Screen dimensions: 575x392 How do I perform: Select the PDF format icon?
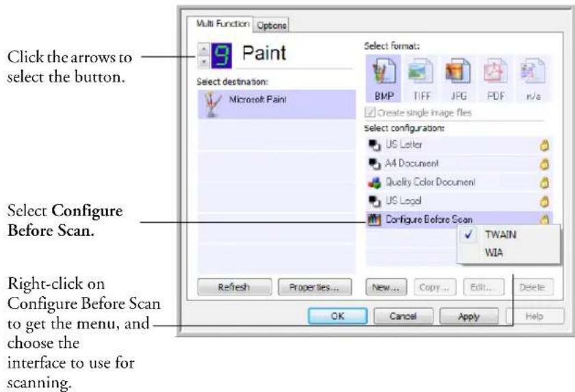[x=496, y=71]
